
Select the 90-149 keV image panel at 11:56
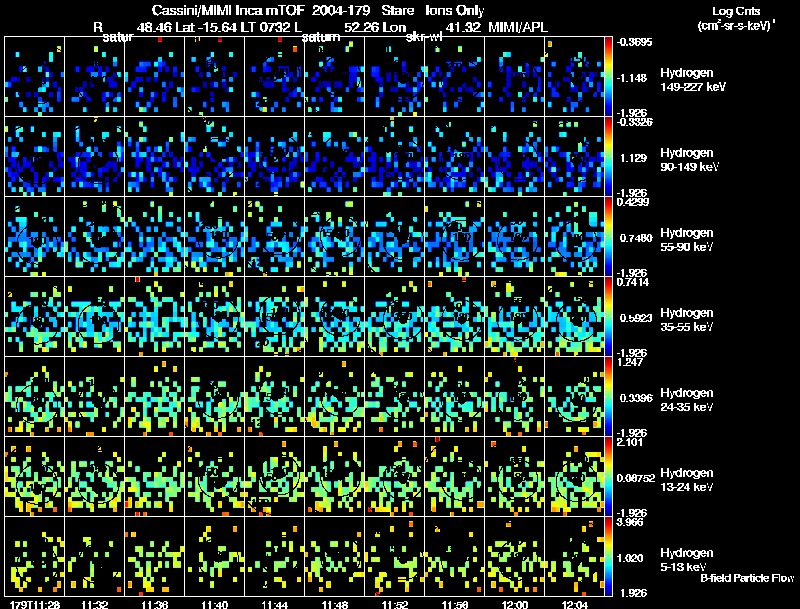455,157
